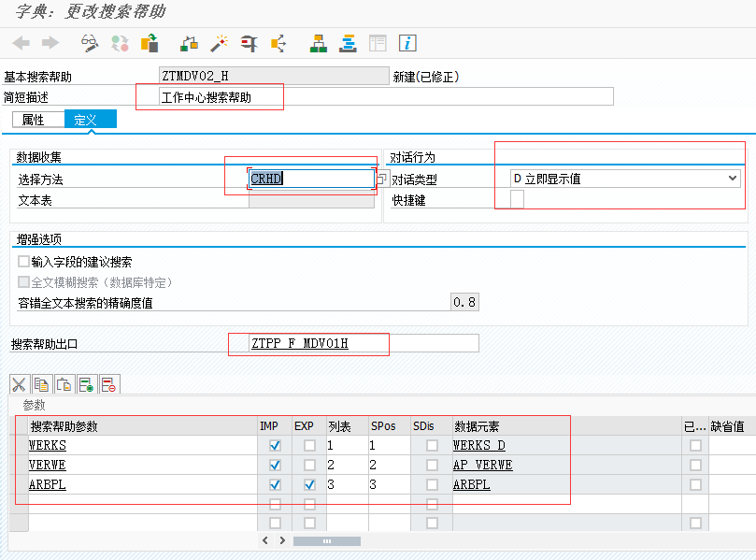Open the information (i) icon
Screen dimensions: 756x560
coord(407,43)
